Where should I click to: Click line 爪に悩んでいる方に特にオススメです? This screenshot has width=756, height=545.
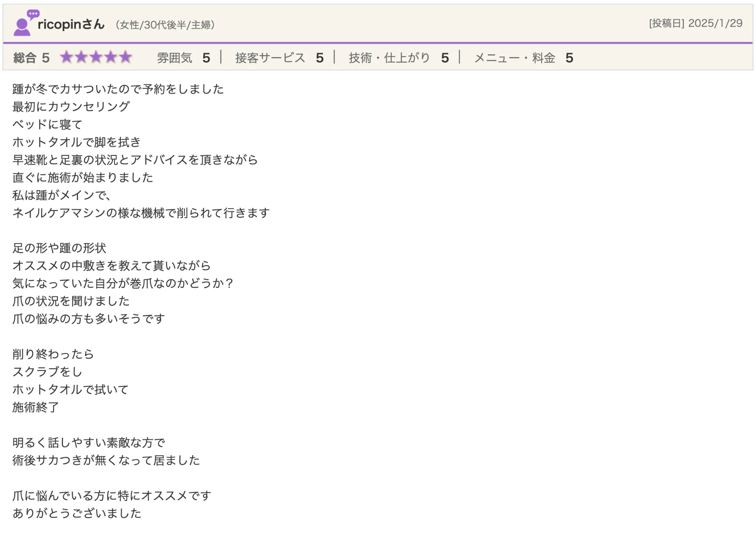point(112,496)
